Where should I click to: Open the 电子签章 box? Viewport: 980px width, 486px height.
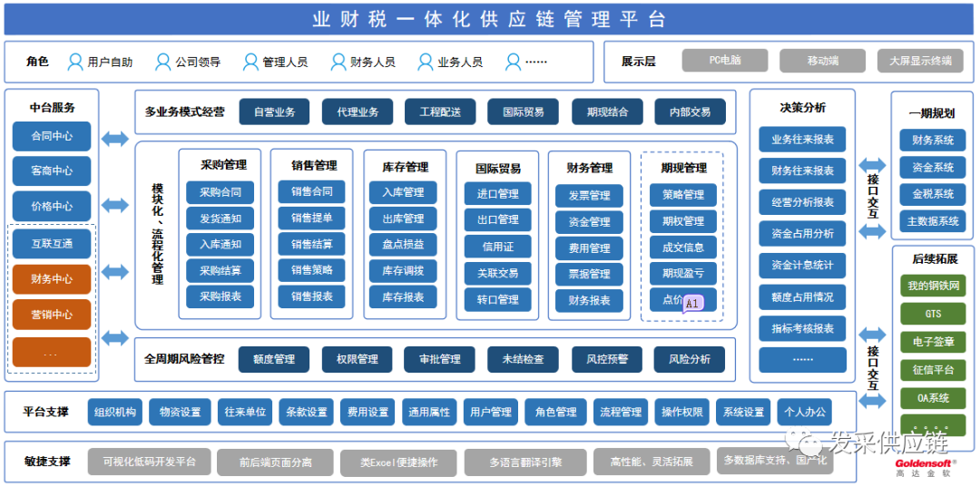tap(933, 342)
